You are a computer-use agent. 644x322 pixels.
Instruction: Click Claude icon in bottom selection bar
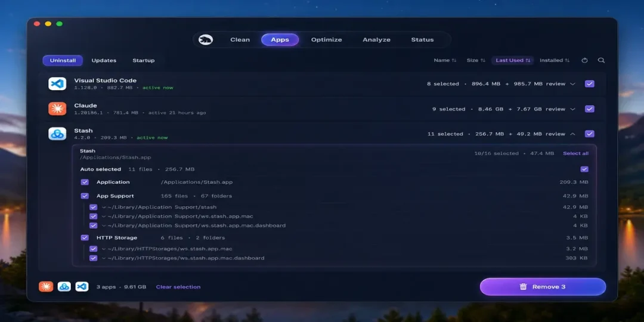pos(46,287)
